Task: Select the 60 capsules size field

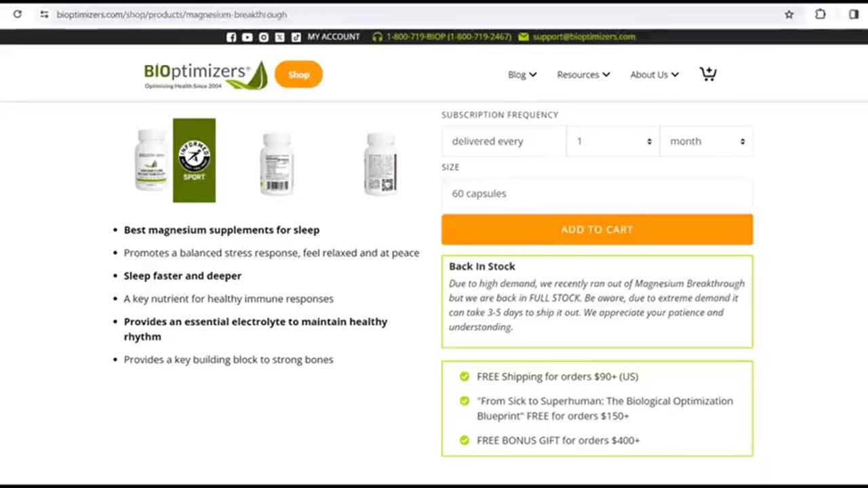Action: pos(597,194)
